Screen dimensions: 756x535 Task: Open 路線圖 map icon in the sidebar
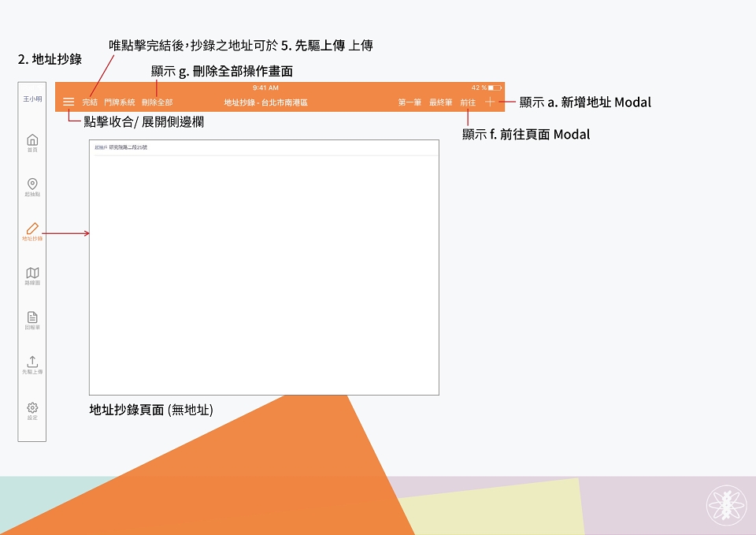click(x=32, y=276)
